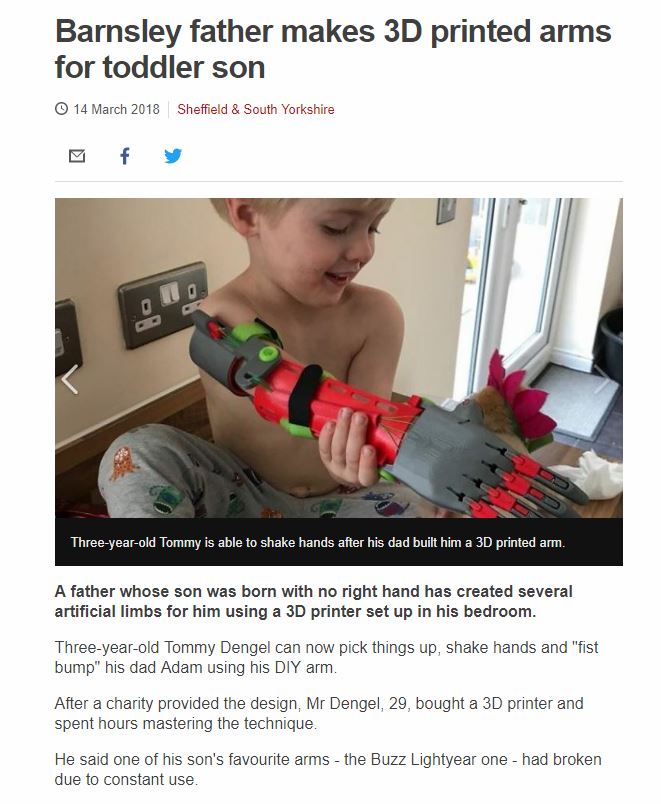Image resolution: width=661 pixels, height=804 pixels.
Task: Click the clock icon beside the date
Action: point(61,109)
